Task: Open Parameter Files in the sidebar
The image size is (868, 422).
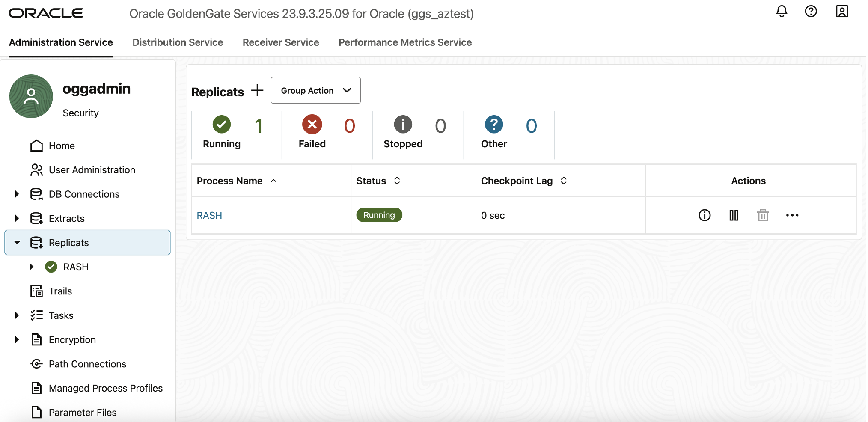Action: (x=83, y=413)
